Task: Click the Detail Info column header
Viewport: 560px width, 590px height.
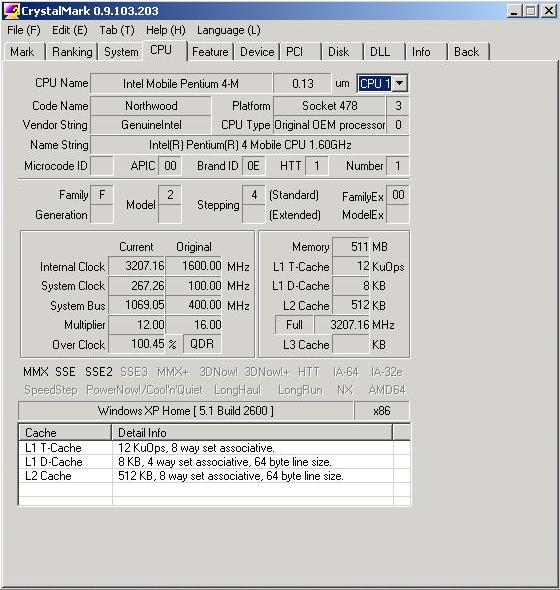Action: (x=252, y=432)
